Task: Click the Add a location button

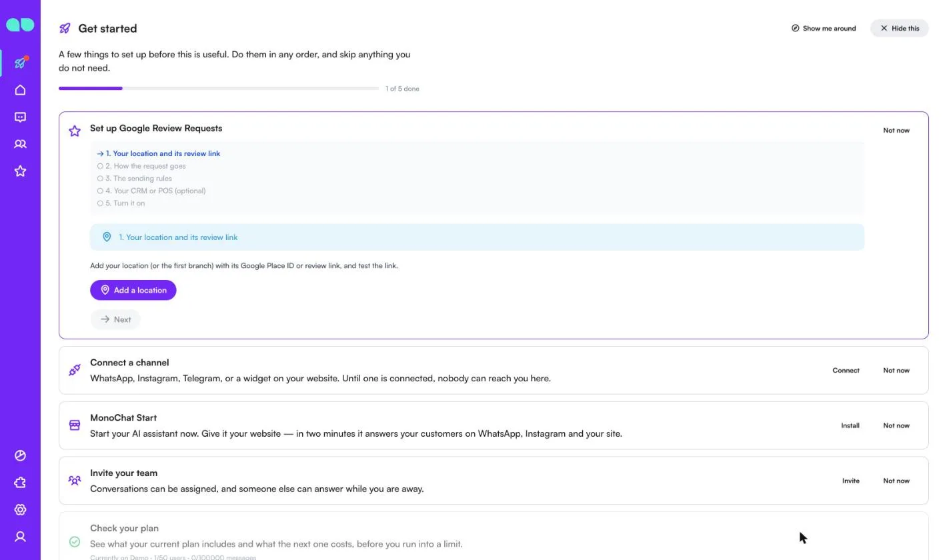Action: (133, 290)
